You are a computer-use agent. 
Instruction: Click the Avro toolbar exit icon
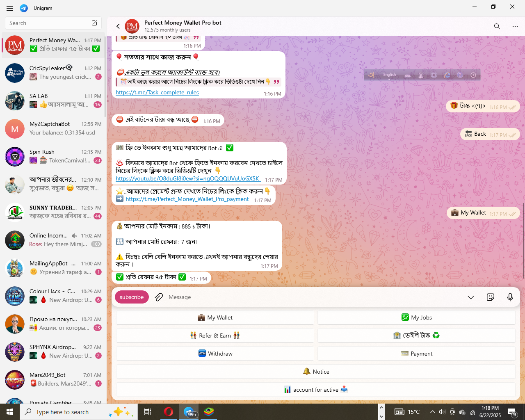[473, 75]
